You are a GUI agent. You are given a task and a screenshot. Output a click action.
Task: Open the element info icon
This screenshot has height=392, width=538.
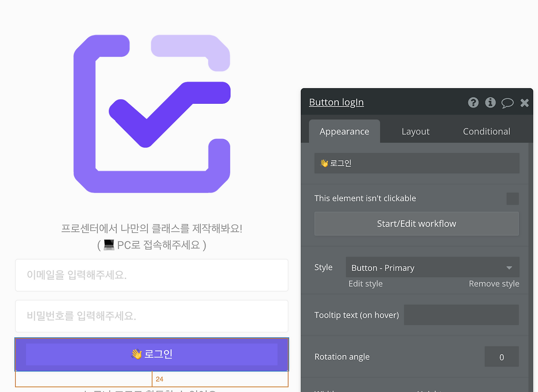click(491, 103)
